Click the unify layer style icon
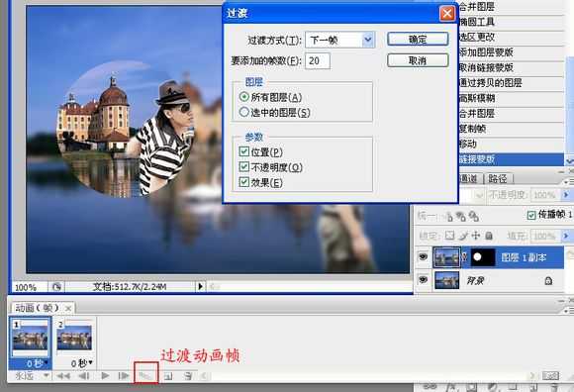574x392 pixels. 474,217
